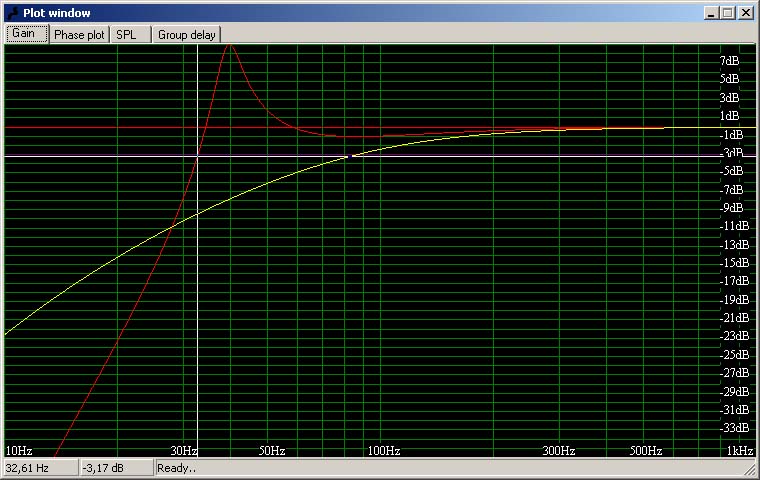The height and width of the screenshot is (480, 760).
Task: Click the window resize grip corner
Action: click(750, 469)
